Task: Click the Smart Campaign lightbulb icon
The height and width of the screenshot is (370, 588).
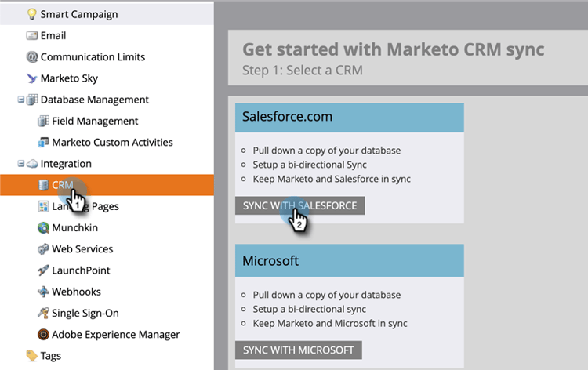Action: 32,14
